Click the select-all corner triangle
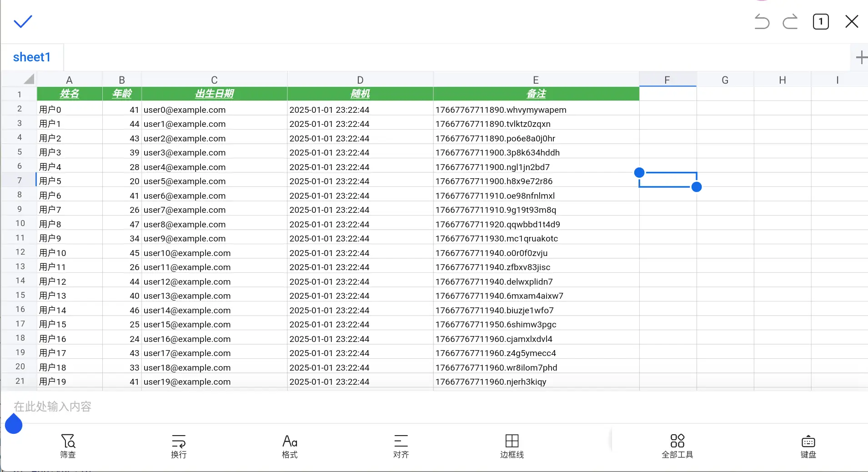 [x=29, y=79]
